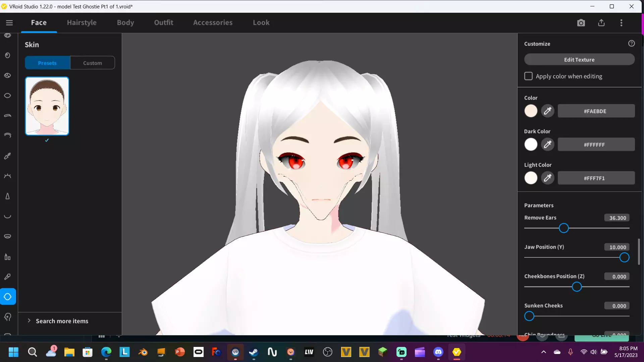This screenshot has width=644, height=362.
Task: Select the eyeliner mascara-brush icon
Action: (x=7, y=156)
